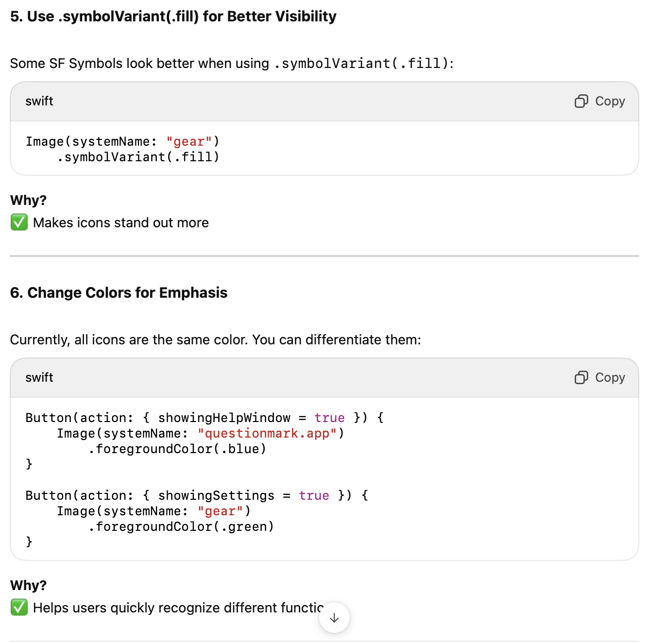Viewport: 650px width, 644px height.
Task: Click the duplicate-pages icon next to the top Copy label
Action: pyautogui.click(x=581, y=101)
